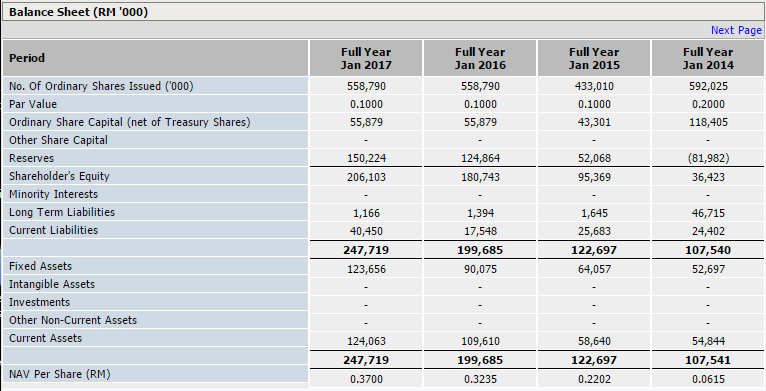Click reserves value 52,068
This screenshot has width=766, height=391.
(594, 158)
